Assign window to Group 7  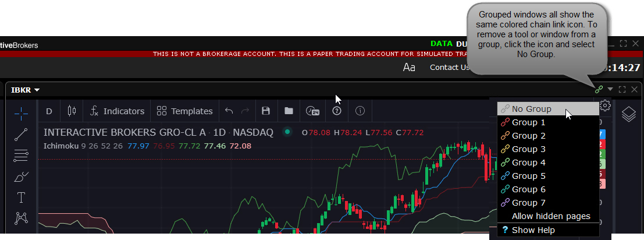click(548, 203)
